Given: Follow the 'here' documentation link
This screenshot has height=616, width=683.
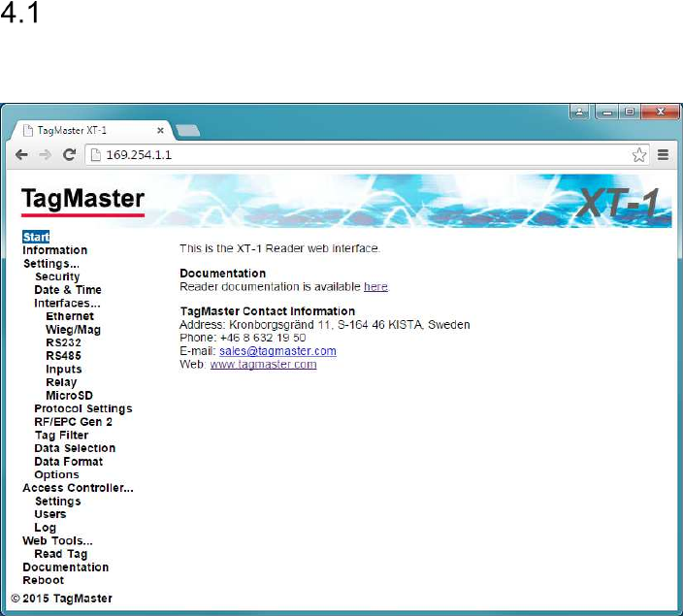Looking at the screenshot, I should tap(375, 286).
